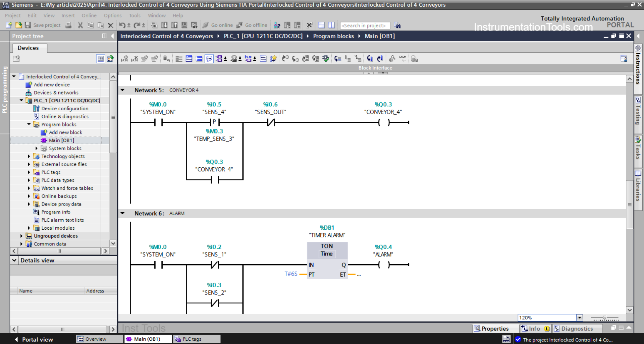Expand Technology objects in the project tree
Image resolution: width=644 pixels, height=344 pixels.
(x=29, y=156)
